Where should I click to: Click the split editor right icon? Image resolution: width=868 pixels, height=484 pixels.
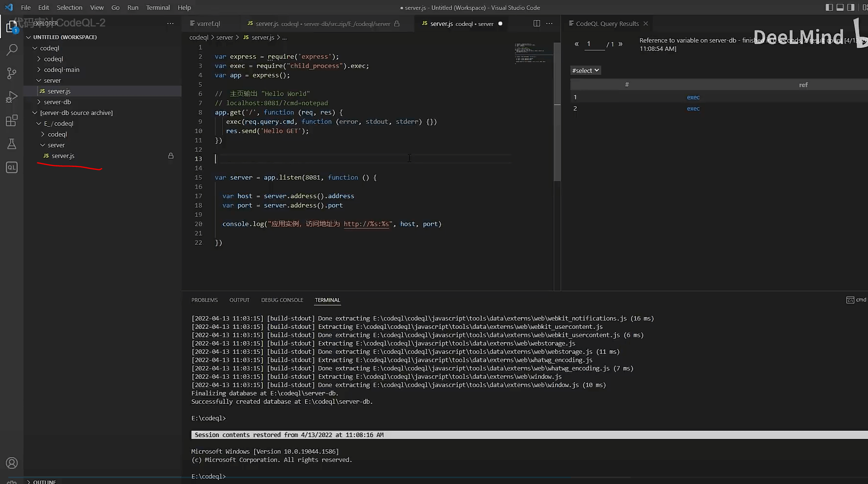537,23
